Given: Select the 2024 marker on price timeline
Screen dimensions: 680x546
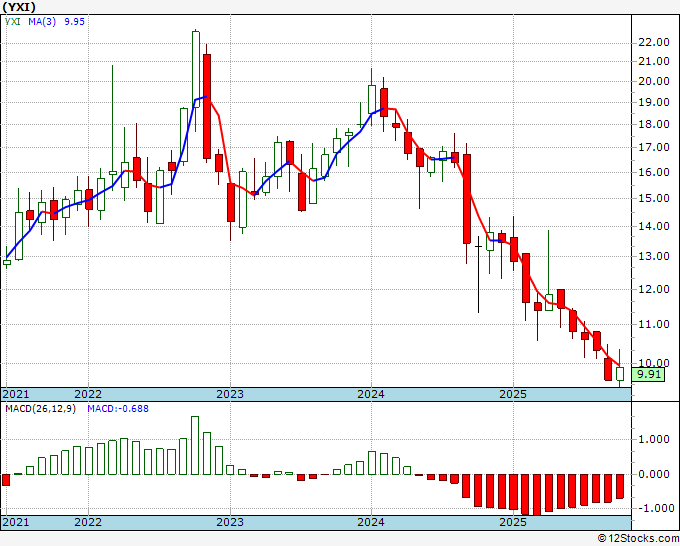Looking at the screenshot, I should (371, 394).
